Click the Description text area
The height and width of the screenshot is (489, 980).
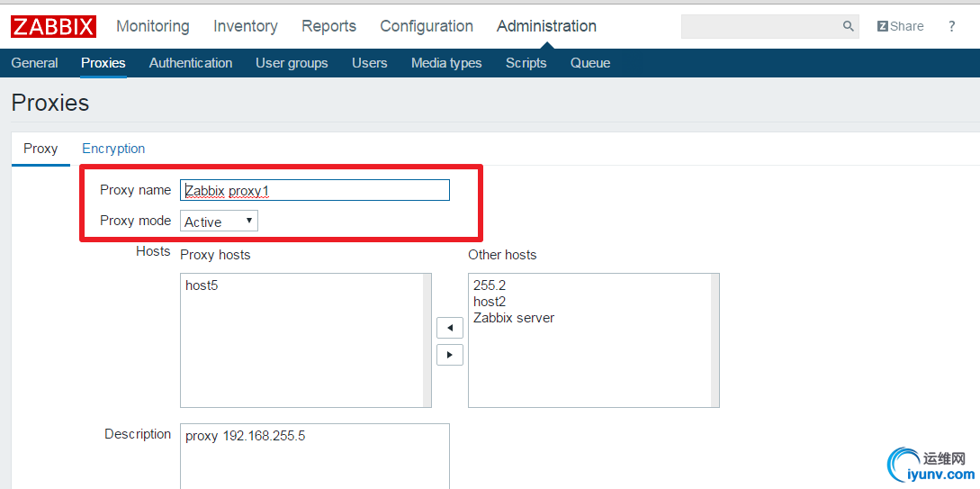[x=314, y=456]
